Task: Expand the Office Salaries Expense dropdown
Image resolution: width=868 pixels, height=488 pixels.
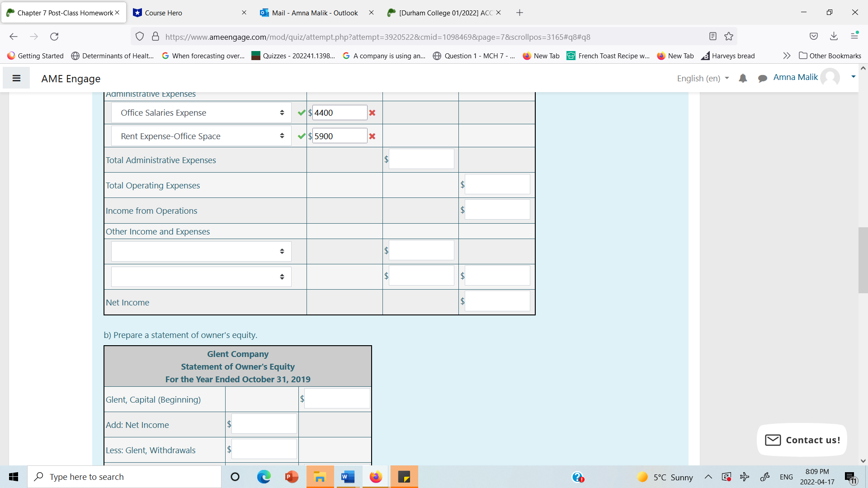Action: [x=201, y=113]
